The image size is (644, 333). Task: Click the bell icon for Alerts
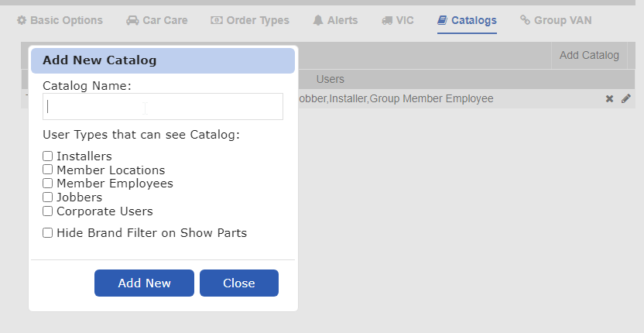tap(318, 20)
